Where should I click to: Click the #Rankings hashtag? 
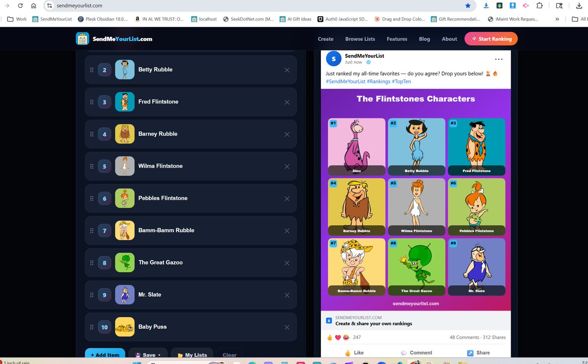[x=378, y=81]
